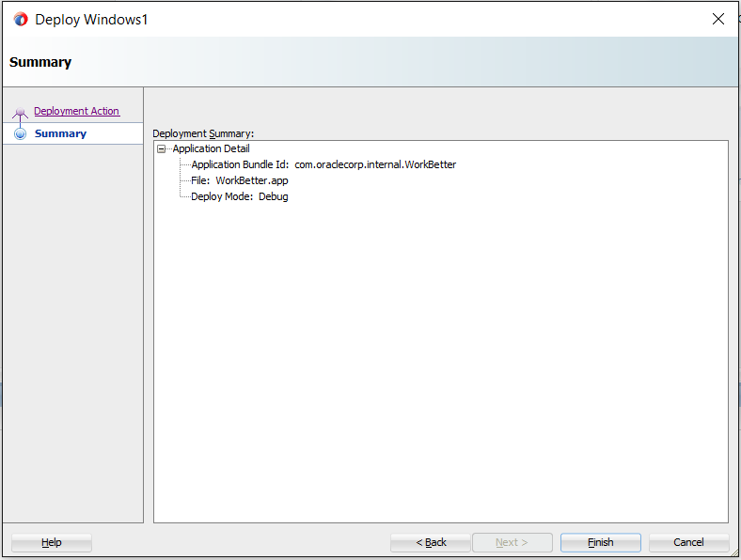Go back with the Back button
Screen dimensions: 741x560
431,542
